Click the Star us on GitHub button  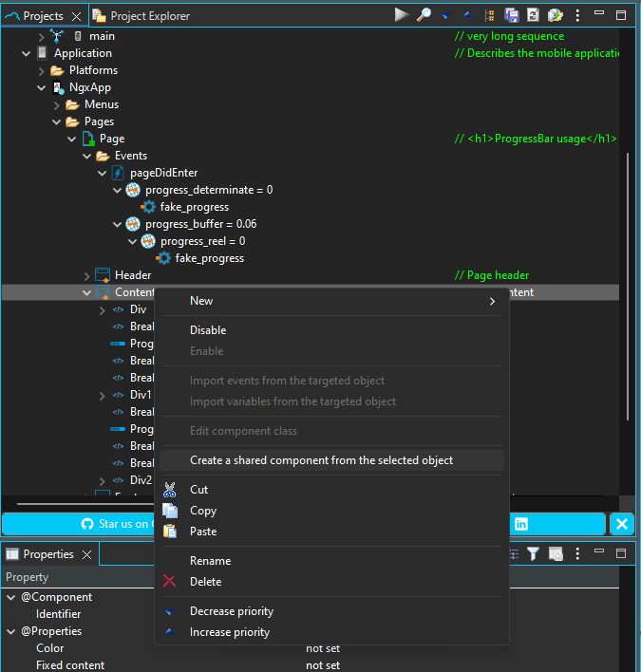(x=114, y=524)
